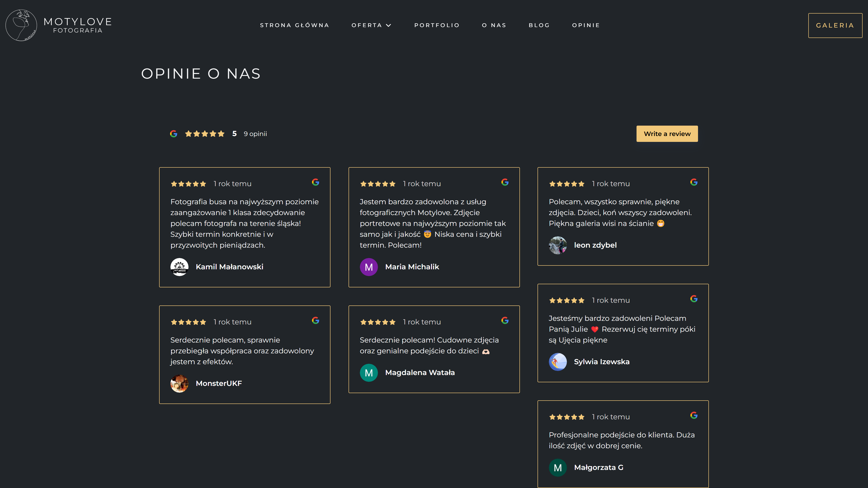Click Google icon in Maria Michalik review
868x488 pixels.
pyautogui.click(x=505, y=182)
